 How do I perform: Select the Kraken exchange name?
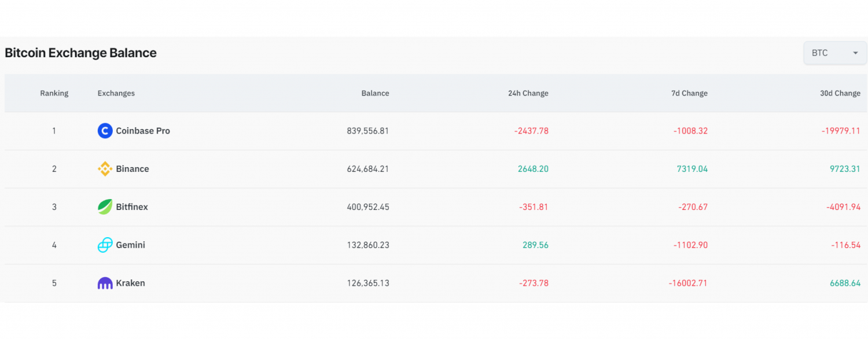pyautogui.click(x=131, y=283)
